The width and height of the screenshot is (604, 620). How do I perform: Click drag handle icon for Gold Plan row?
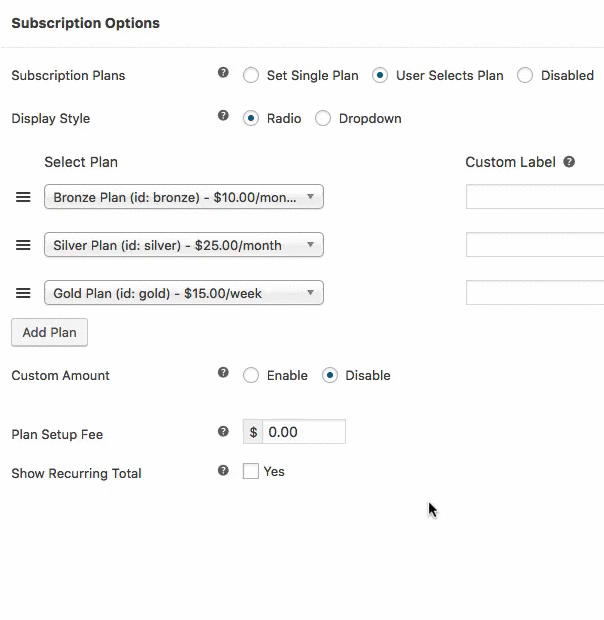(x=23, y=293)
